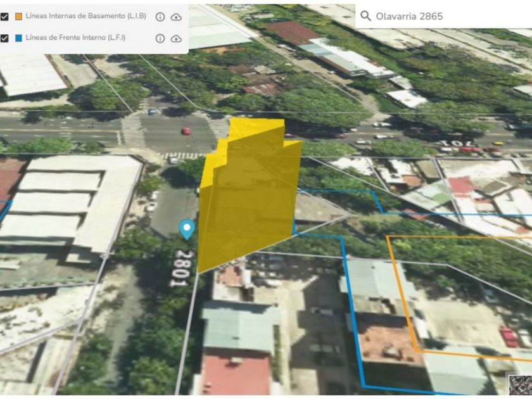Click the orange L.I.B legend color swatch

18,17
